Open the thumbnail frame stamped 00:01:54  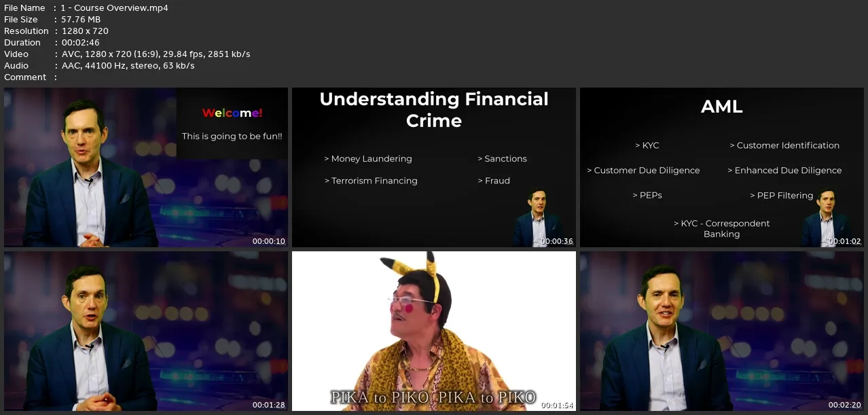click(x=434, y=331)
